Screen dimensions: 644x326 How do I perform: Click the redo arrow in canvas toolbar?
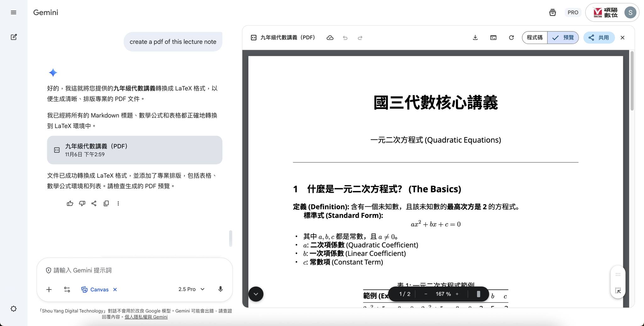click(360, 38)
